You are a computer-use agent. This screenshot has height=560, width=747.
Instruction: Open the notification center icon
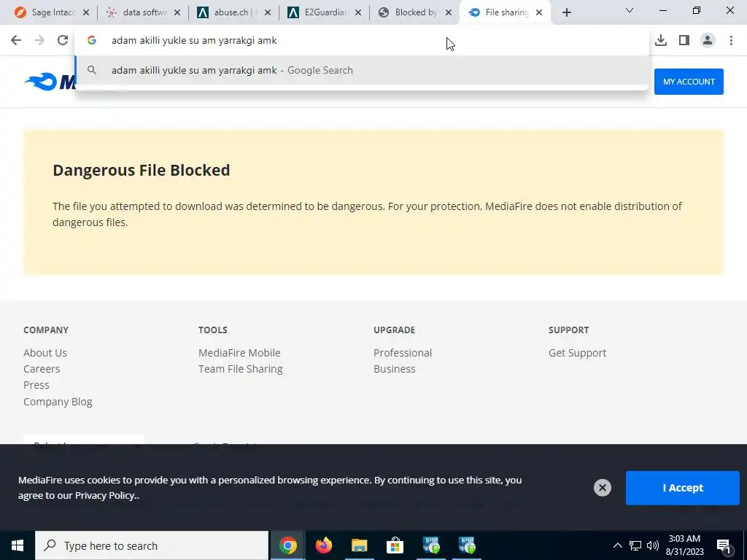tap(723, 545)
